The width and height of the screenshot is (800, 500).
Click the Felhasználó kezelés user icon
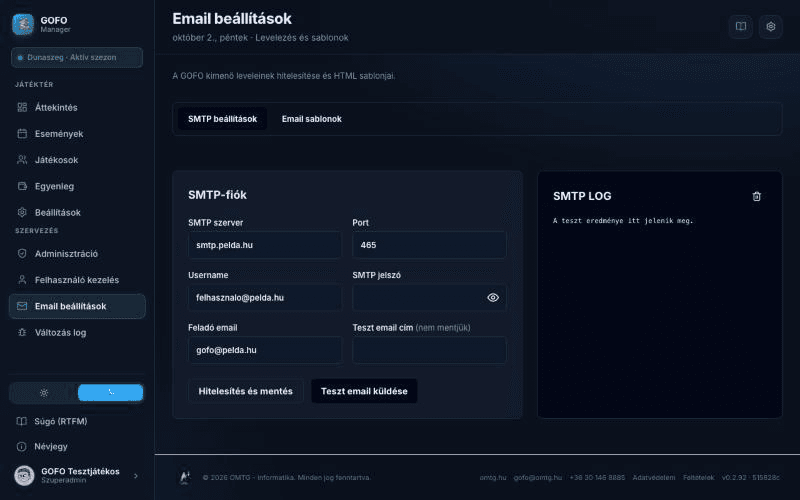[22, 280]
